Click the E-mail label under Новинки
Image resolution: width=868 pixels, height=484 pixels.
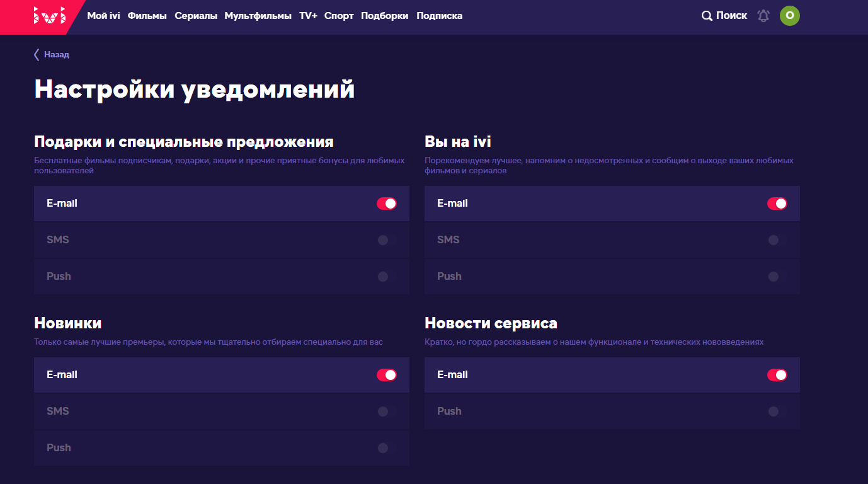pos(62,375)
